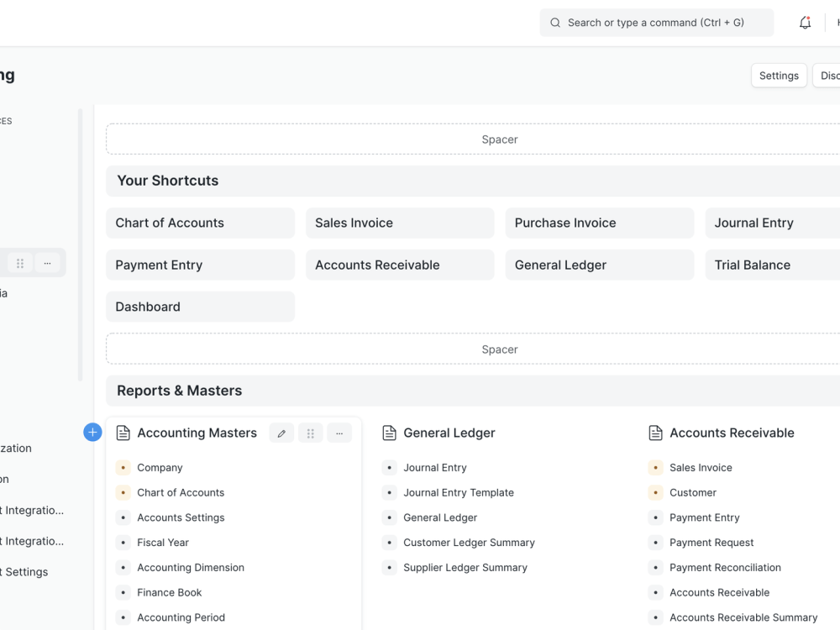This screenshot has width=840, height=630.
Task: Open Customer under Accounts Receivable
Action: coord(692,492)
